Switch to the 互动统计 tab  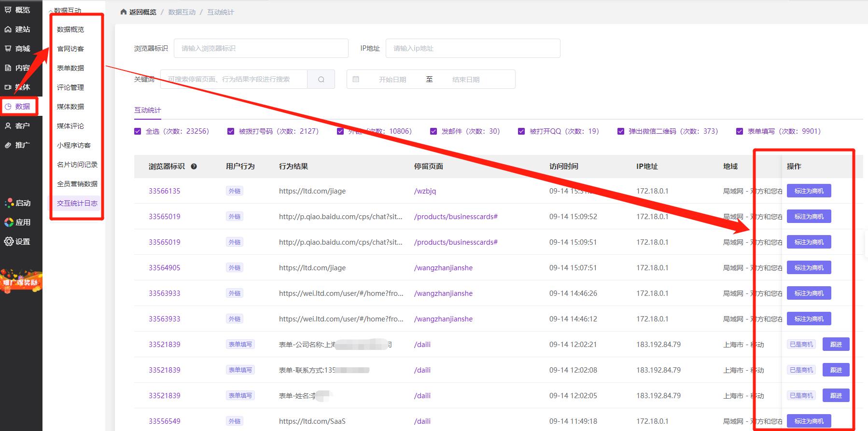[x=148, y=110]
